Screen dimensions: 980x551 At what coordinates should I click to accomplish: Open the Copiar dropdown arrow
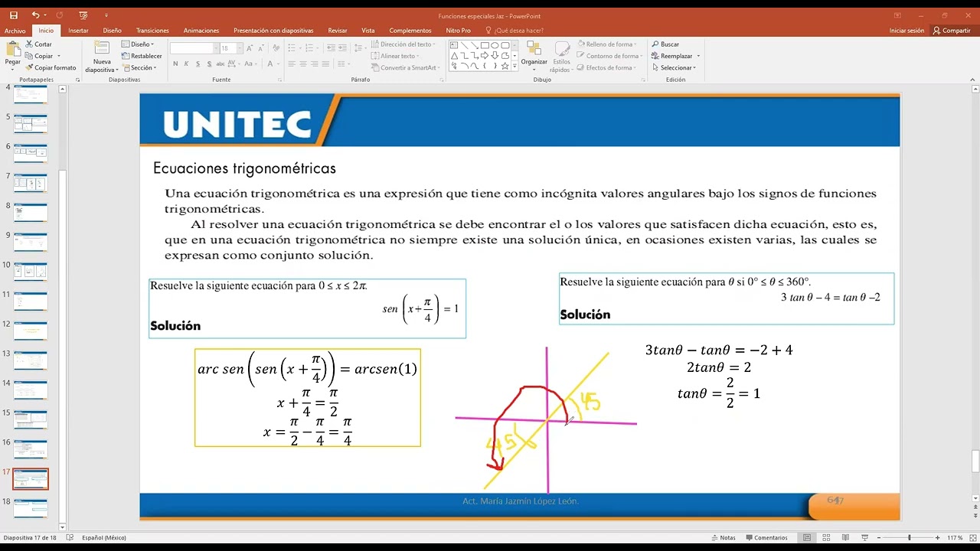pos(59,56)
